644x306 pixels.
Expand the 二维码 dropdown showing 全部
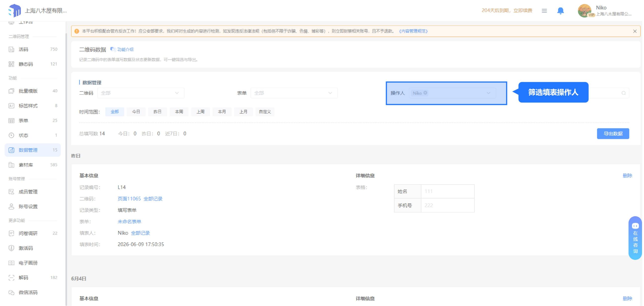141,93
